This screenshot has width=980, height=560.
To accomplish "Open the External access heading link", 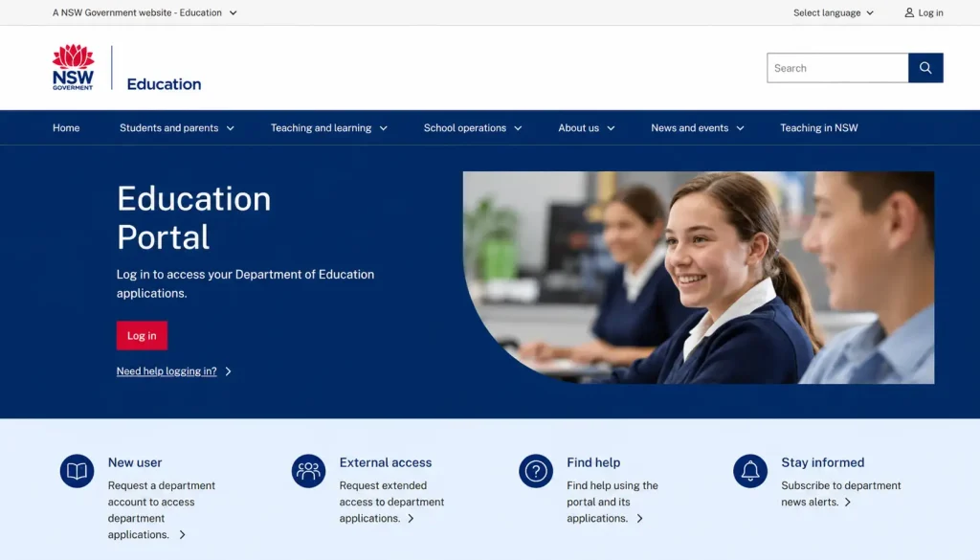I will pos(386,462).
